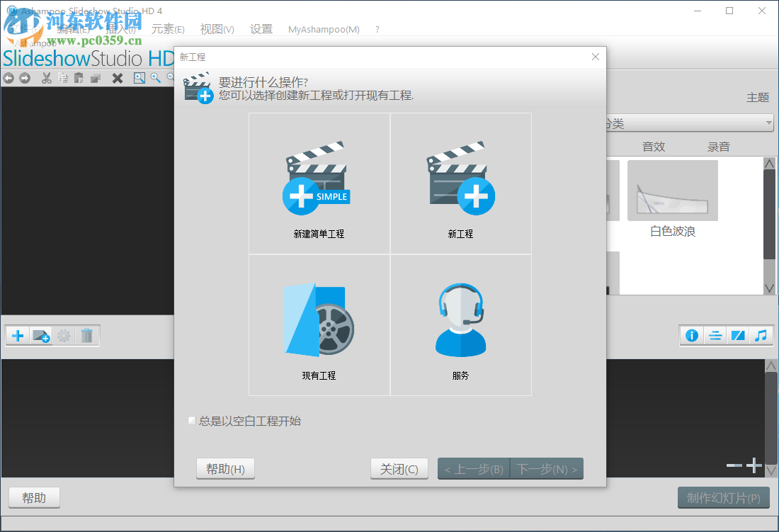This screenshot has height=532, width=779.
Task: Click the navigate back arrow icon
Action: 8,78
